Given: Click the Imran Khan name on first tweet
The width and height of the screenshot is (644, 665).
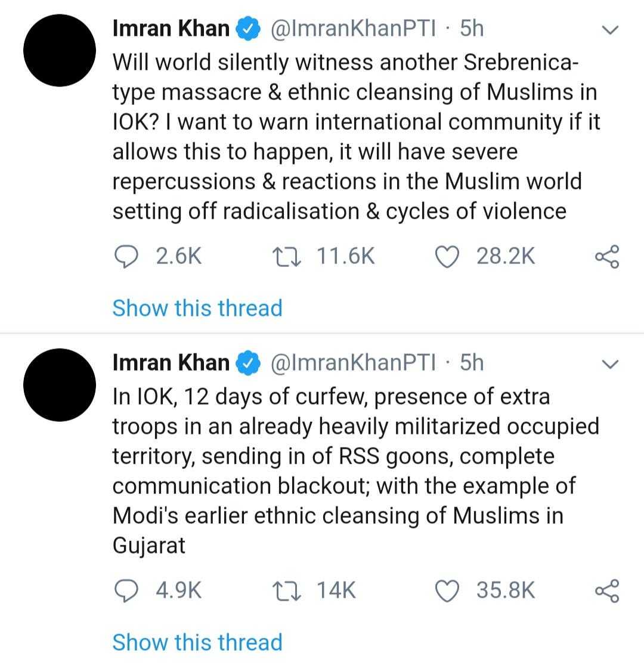Looking at the screenshot, I should [171, 29].
